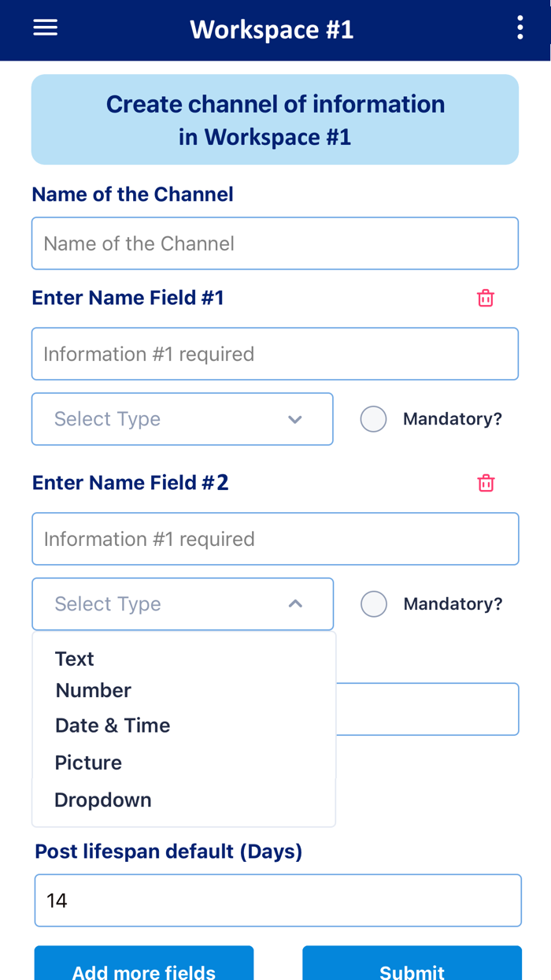Image resolution: width=551 pixels, height=980 pixels.
Task: Delete Name Field #2 with trash icon
Action: [x=486, y=483]
